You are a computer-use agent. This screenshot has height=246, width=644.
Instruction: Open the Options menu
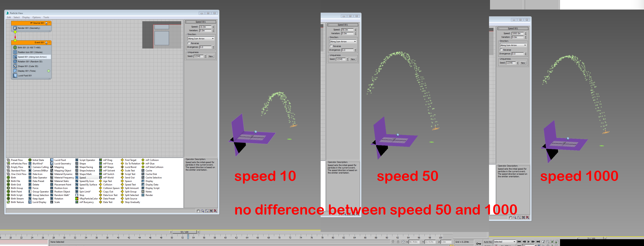point(37,18)
